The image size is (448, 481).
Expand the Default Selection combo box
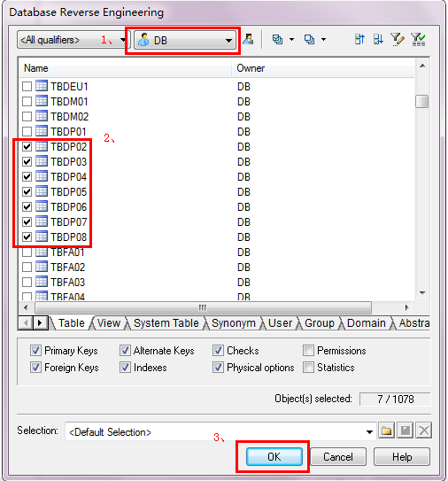click(x=369, y=432)
